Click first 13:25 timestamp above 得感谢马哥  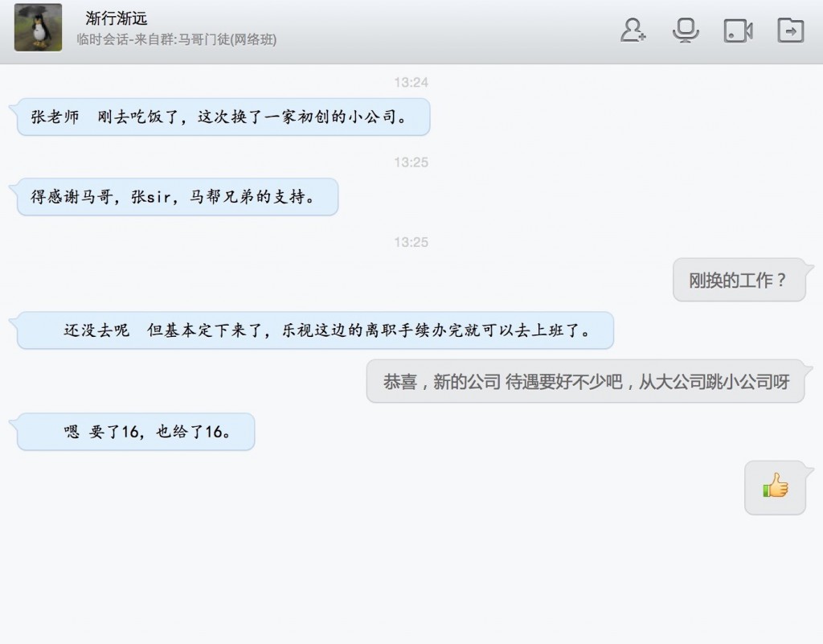tap(411, 162)
